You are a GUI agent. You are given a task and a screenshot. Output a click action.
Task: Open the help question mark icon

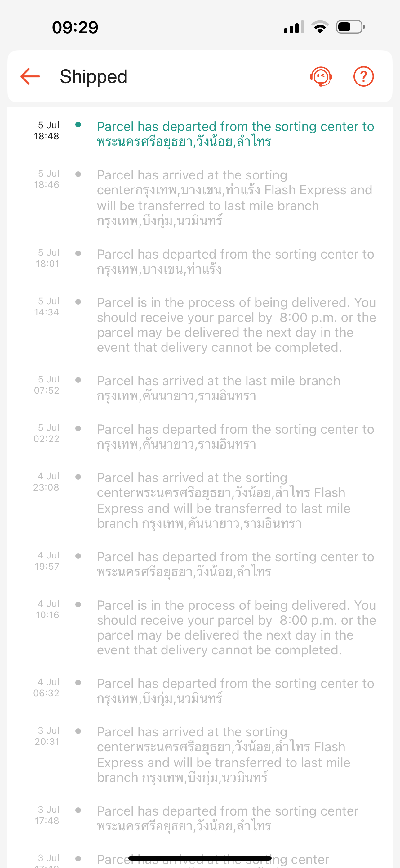click(x=364, y=76)
